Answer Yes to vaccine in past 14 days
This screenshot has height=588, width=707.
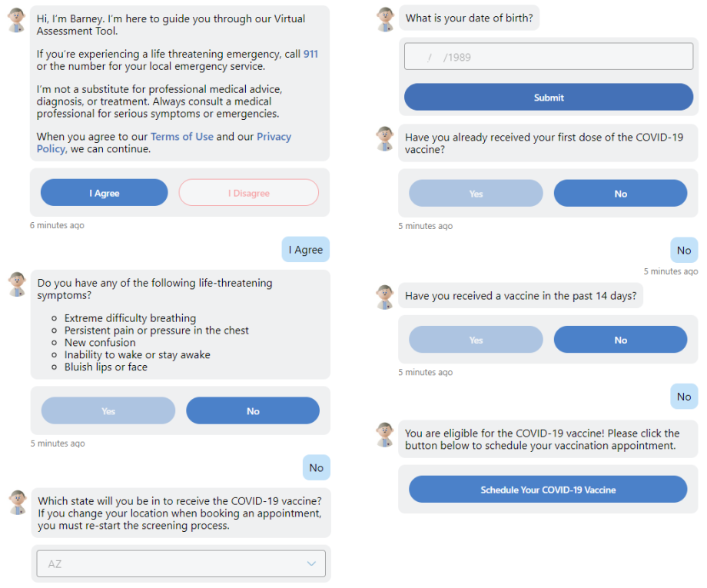[x=476, y=340]
